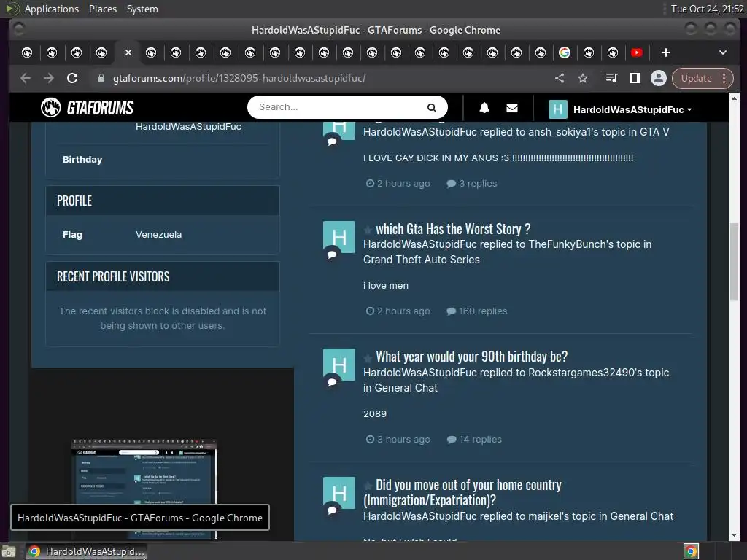Switch to the Google tab
The height and width of the screenshot is (560, 747).
(x=565, y=52)
